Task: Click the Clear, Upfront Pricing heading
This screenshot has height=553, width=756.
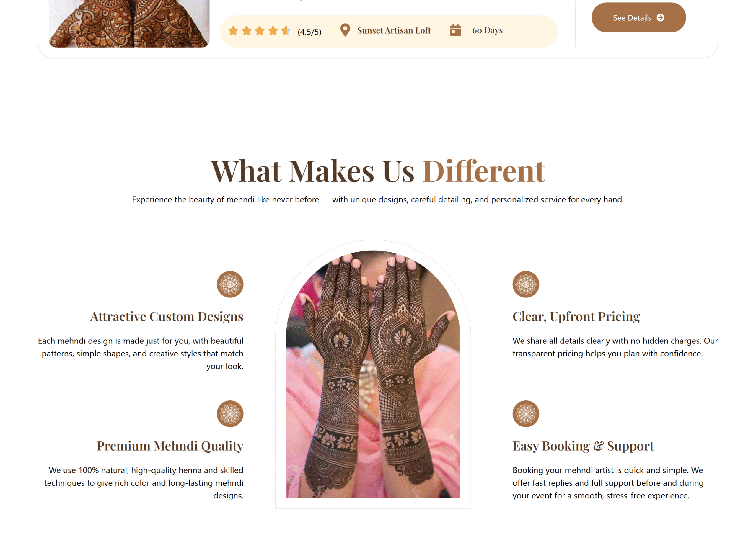Action: 576,316
